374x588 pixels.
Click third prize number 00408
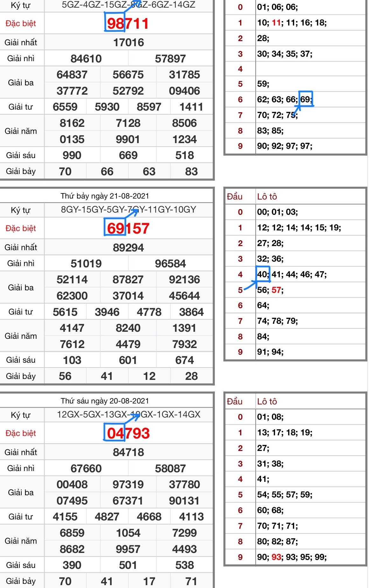click(x=72, y=484)
